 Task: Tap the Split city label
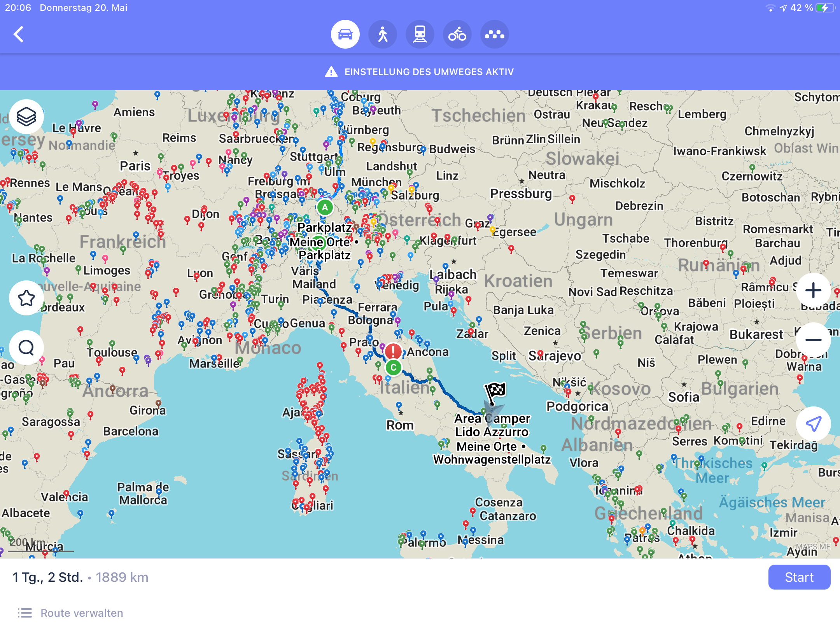click(x=504, y=355)
